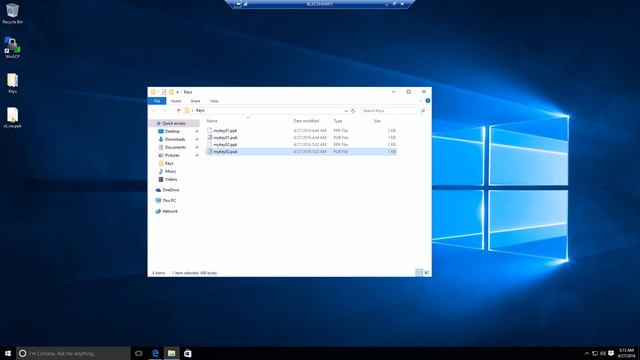Switch to large icons view in status bar
This screenshot has height=360, width=640.
pos(427,273)
